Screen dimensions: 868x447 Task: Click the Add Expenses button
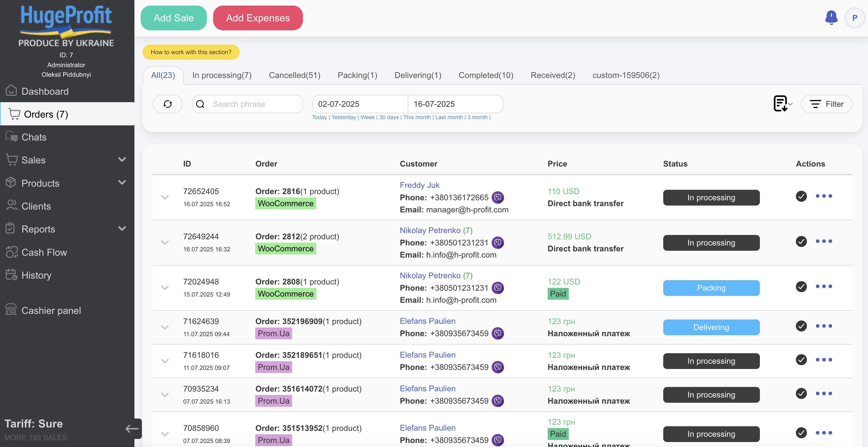pyautogui.click(x=258, y=18)
